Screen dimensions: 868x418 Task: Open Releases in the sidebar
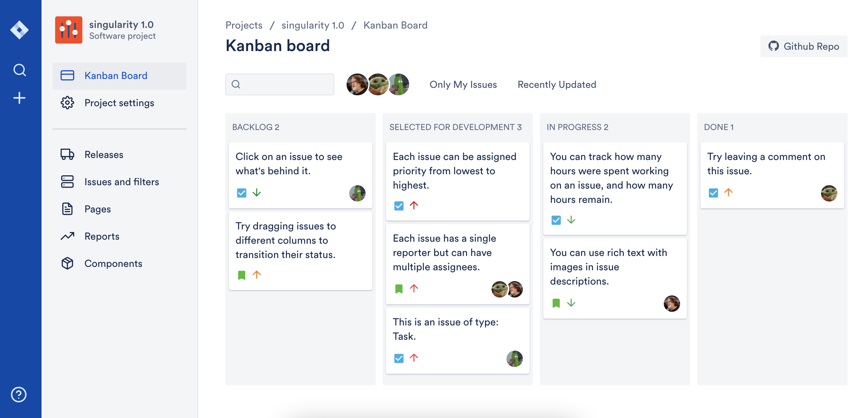tap(104, 155)
